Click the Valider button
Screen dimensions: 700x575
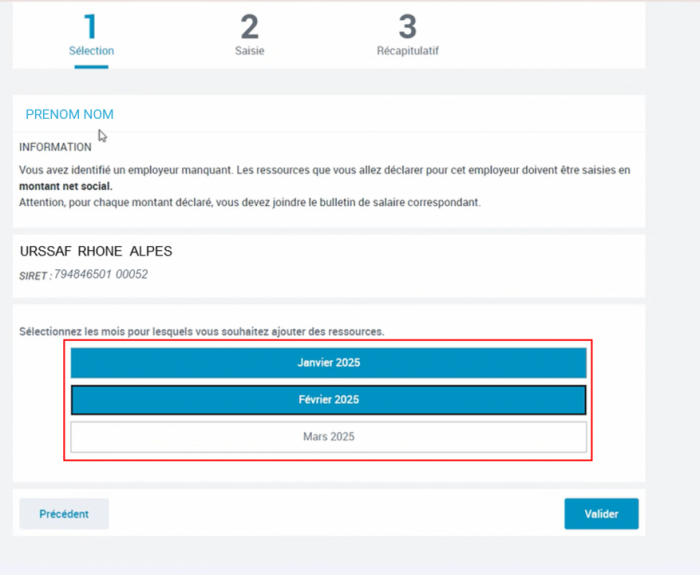601,514
